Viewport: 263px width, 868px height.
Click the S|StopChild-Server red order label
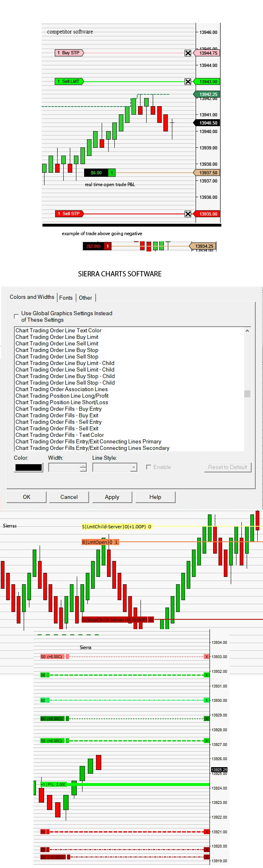point(118,620)
